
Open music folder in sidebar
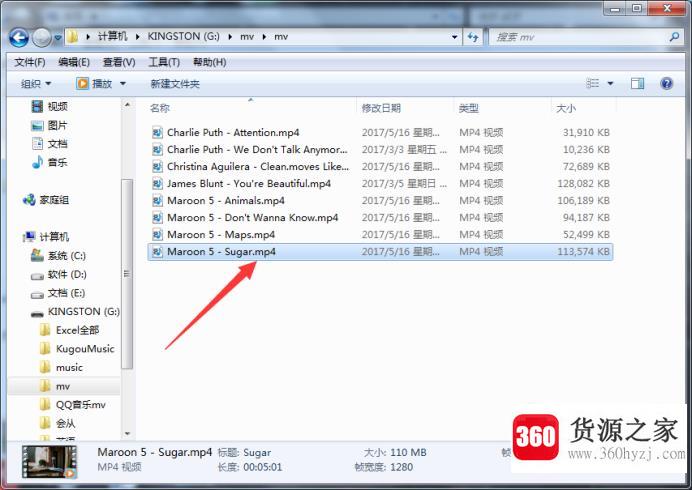click(x=61, y=367)
